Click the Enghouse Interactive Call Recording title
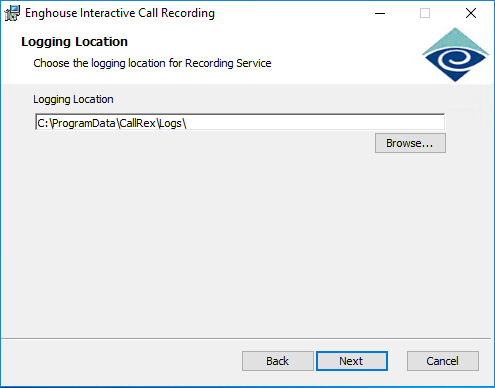 pos(120,13)
